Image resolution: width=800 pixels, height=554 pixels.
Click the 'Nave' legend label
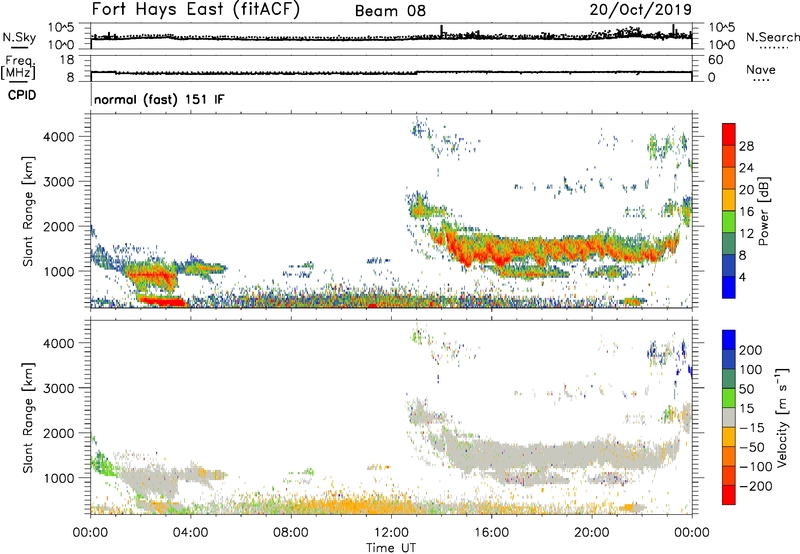pos(760,70)
